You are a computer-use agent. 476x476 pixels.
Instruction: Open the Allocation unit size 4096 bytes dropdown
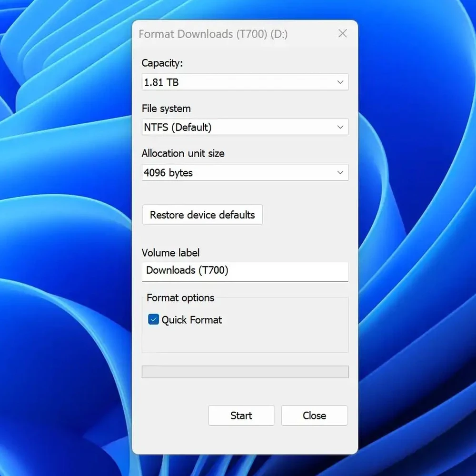click(x=238, y=172)
